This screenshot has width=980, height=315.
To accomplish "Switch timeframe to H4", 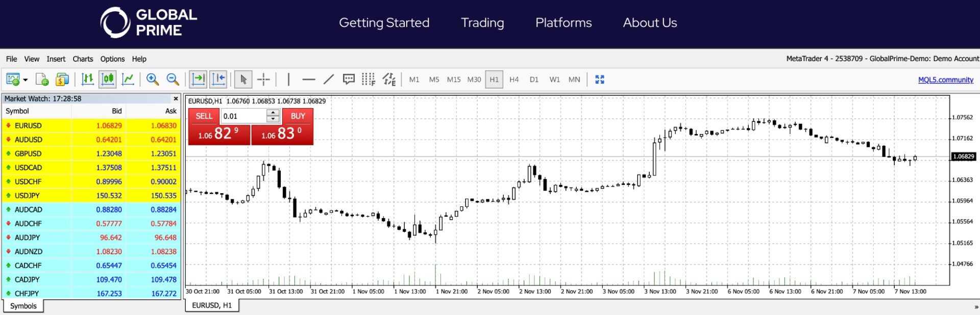I will pyautogui.click(x=514, y=80).
